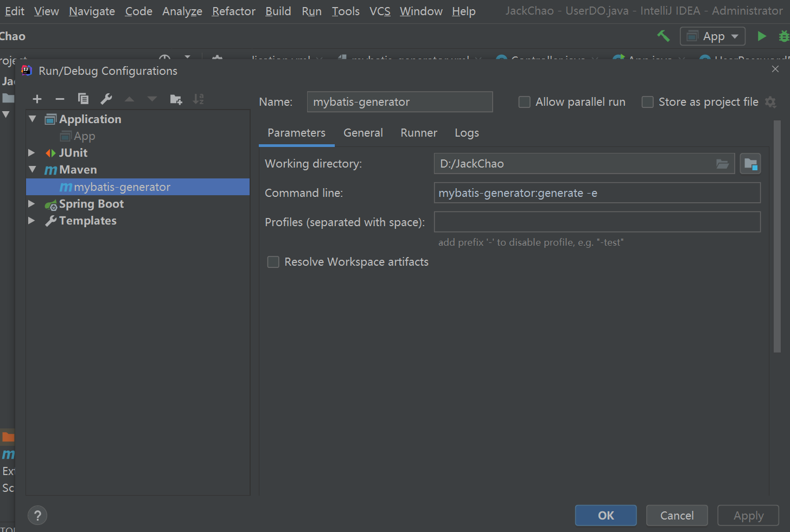This screenshot has height=532, width=790.
Task: Switch to the General tab
Action: [363, 133]
